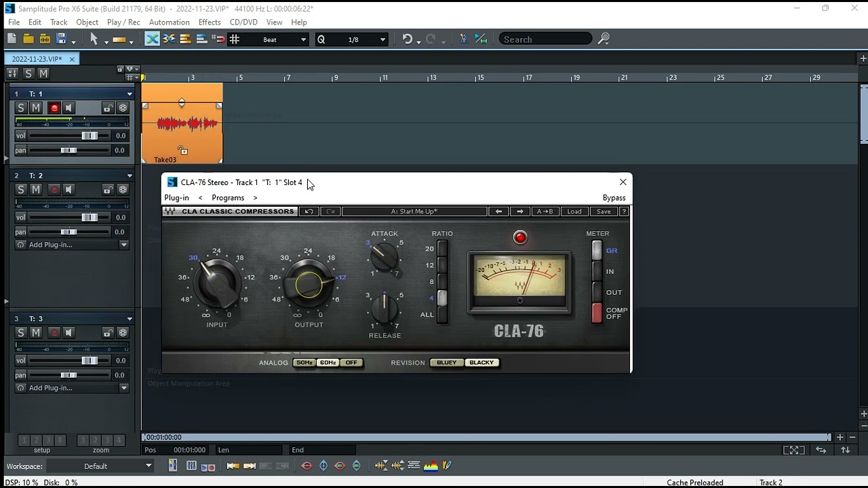Select the mouse pointer tool
868x488 pixels.
(94, 39)
